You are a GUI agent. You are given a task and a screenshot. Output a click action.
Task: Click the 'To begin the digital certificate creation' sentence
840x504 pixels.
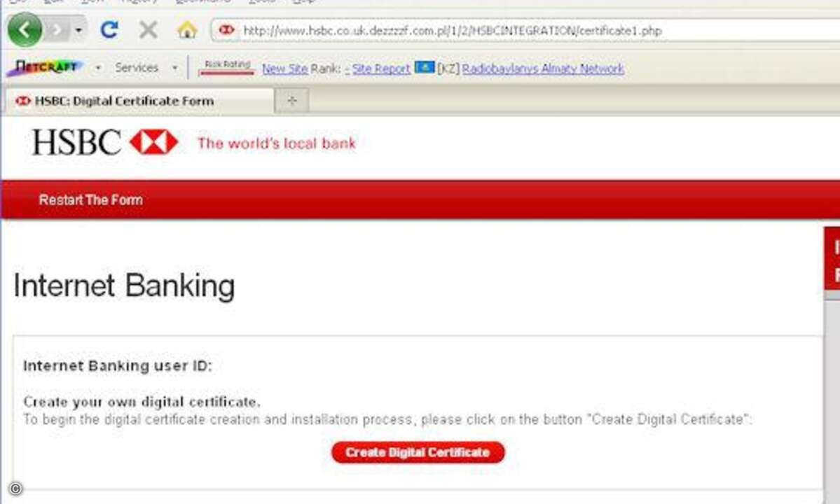[x=387, y=419]
